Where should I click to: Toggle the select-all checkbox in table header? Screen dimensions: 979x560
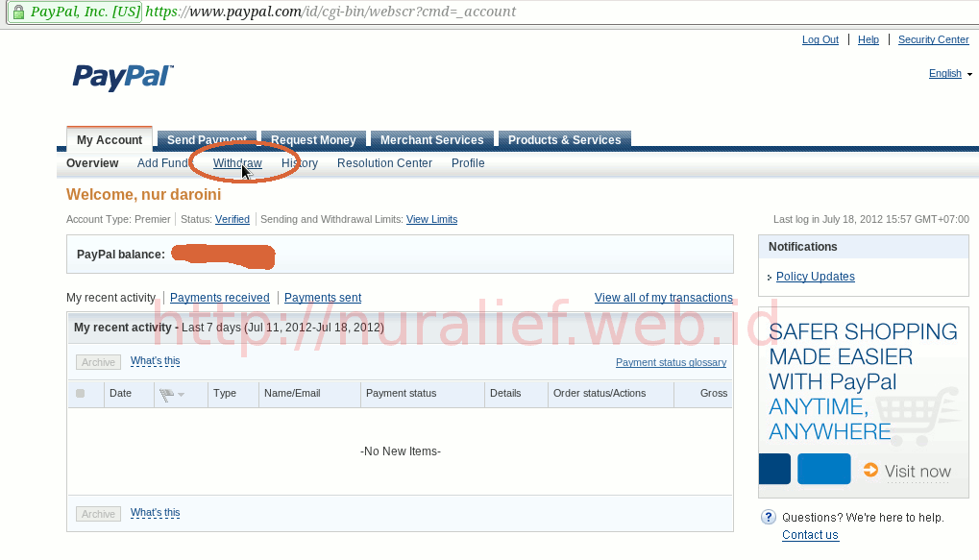[80, 393]
